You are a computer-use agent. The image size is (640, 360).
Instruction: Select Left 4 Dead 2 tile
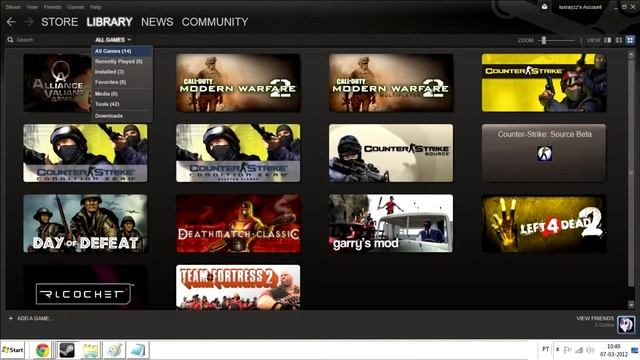click(x=544, y=223)
